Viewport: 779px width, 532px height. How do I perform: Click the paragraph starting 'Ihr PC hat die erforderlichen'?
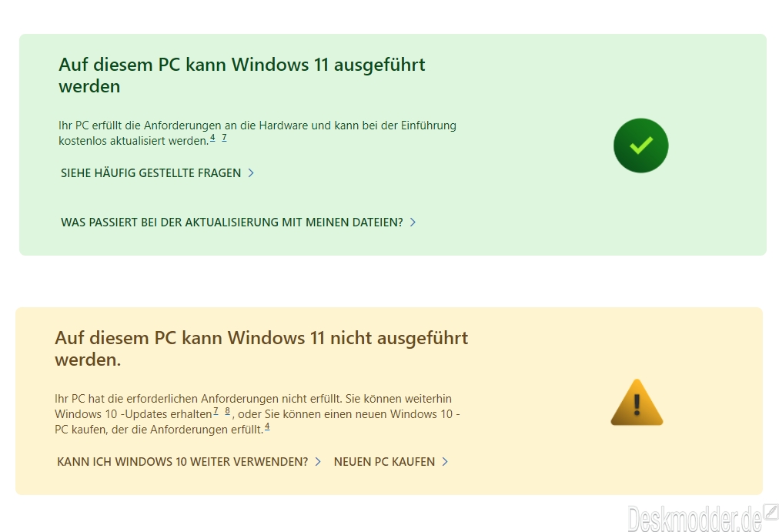click(x=257, y=413)
